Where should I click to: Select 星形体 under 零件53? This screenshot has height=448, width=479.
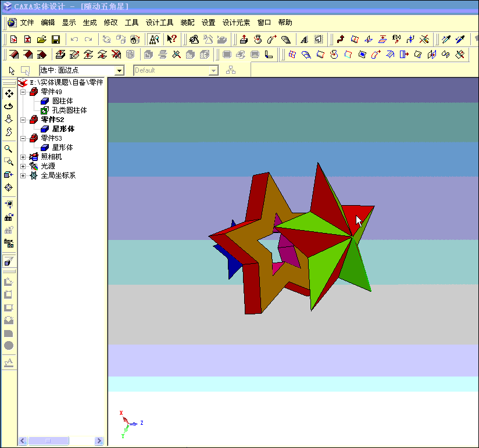[x=63, y=148]
